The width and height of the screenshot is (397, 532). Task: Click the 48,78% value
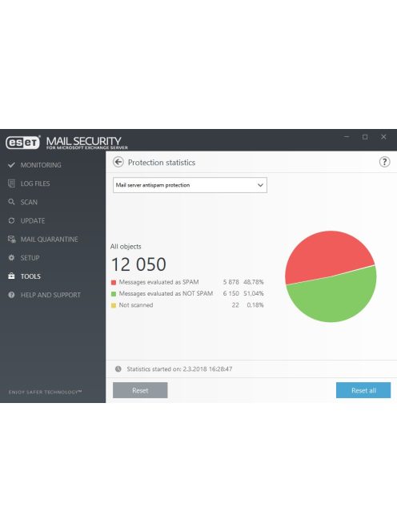pyautogui.click(x=253, y=282)
